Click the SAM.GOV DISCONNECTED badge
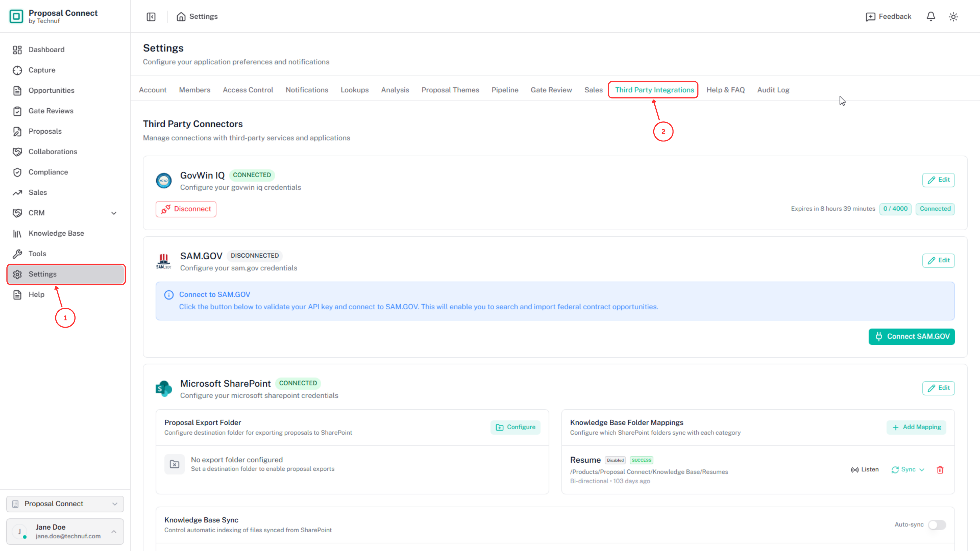The width and height of the screenshot is (980, 551). pos(254,256)
